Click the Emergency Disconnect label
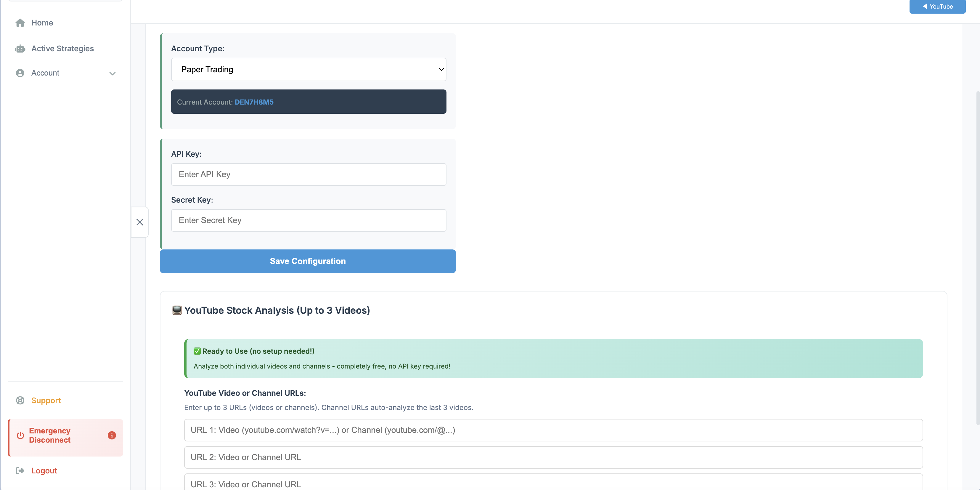 pyautogui.click(x=50, y=435)
